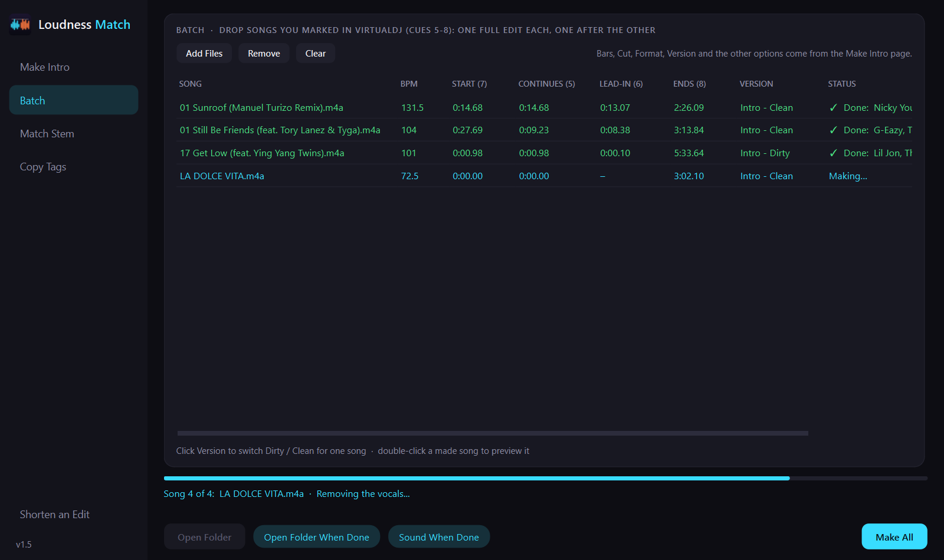Click the ENDS (8) column header

coord(690,84)
